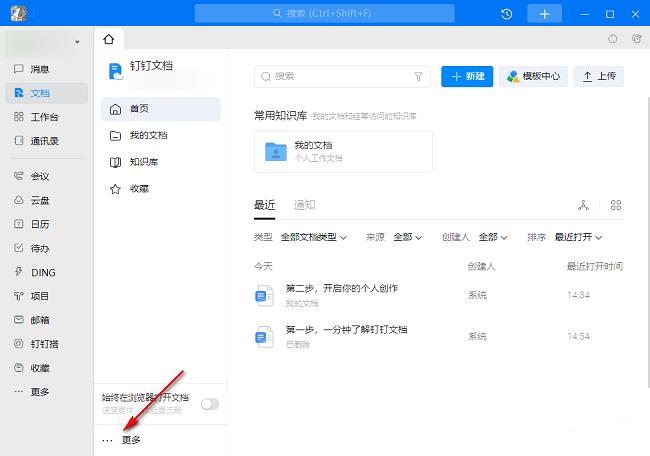Switch to the 通知 tab
The width and height of the screenshot is (650, 456).
pos(304,205)
